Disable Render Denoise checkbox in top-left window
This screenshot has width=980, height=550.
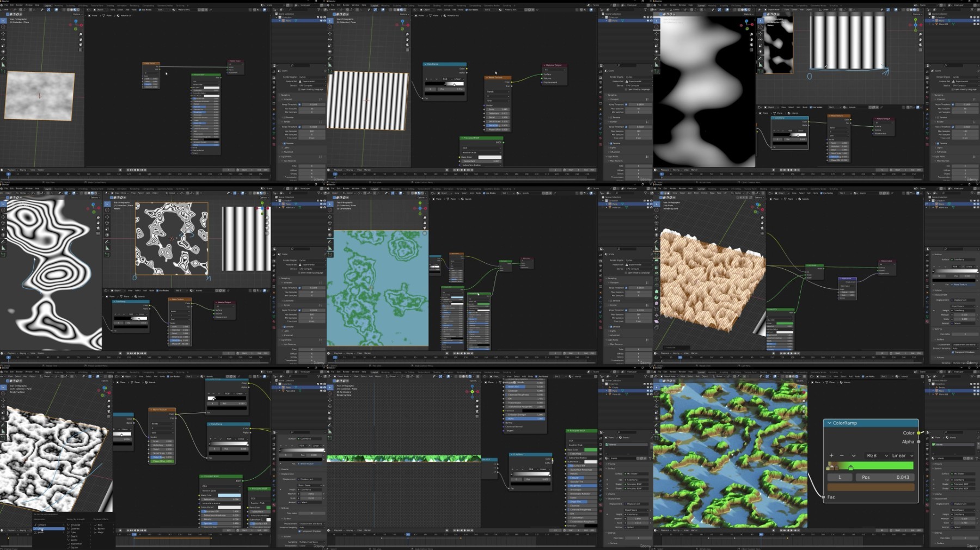point(284,144)
